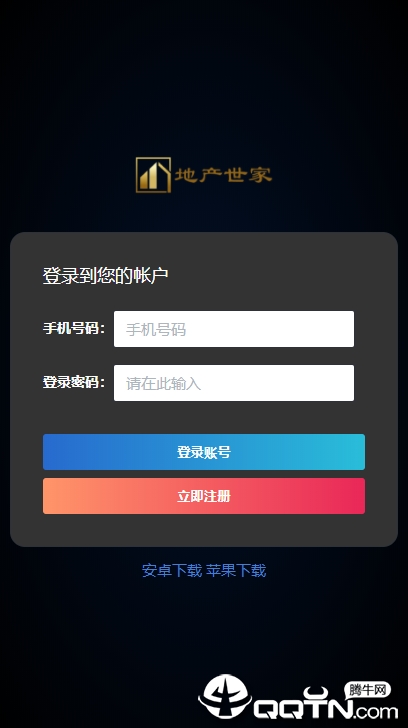Click the 登录账号 login button
The image size is (408, 728).
tap(204, 452)
